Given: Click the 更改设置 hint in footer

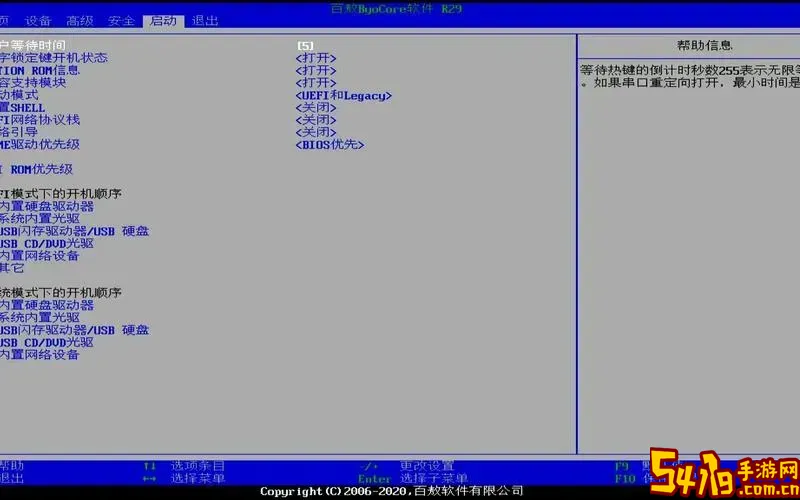Looking at the screenshot, I should click(427, 466).
